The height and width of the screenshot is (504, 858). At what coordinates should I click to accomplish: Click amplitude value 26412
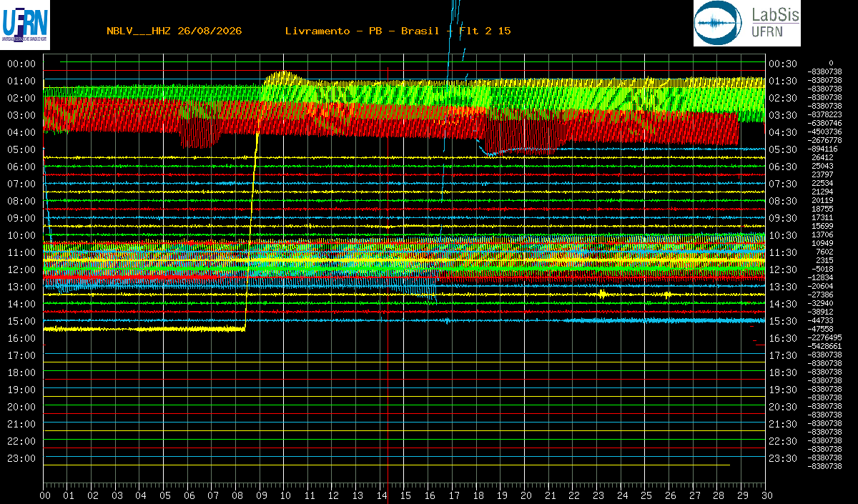click(822, 157)
